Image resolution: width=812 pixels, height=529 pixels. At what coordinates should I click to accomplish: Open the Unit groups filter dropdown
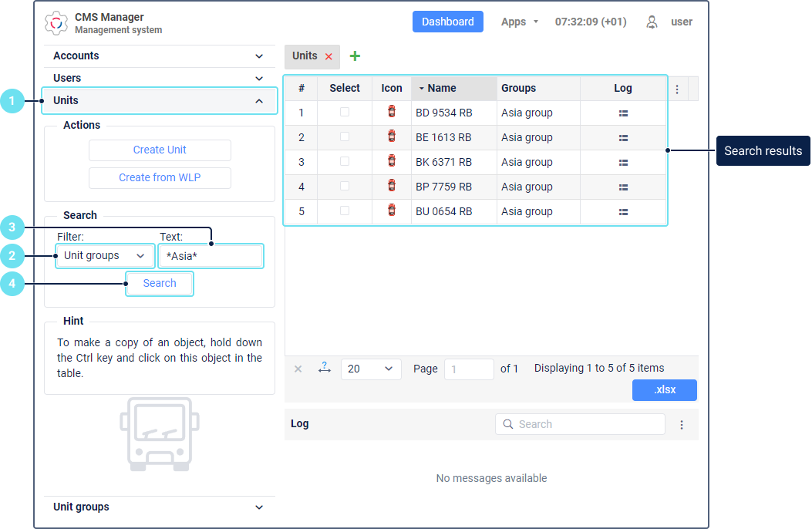[105, 256]
